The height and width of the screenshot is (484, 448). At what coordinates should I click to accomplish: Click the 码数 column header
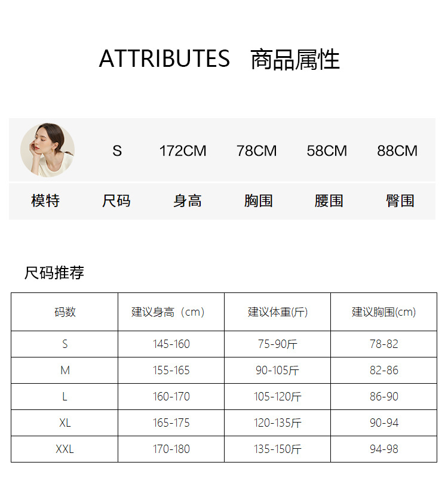[x=65, y=312]
